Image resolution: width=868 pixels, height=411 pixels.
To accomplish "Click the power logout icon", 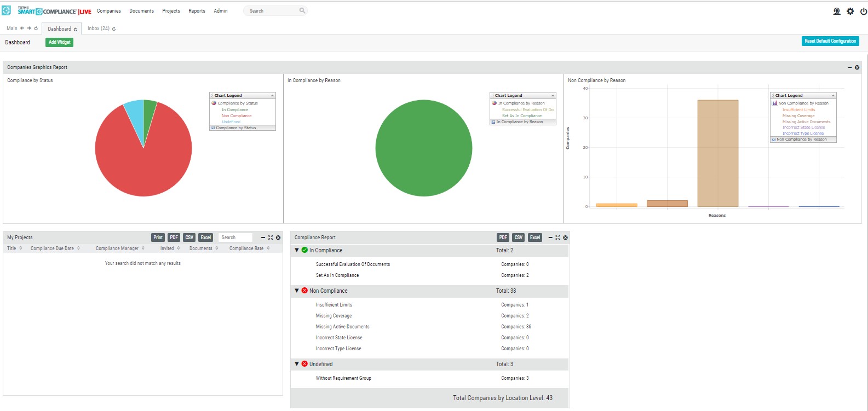I will 864,11.
